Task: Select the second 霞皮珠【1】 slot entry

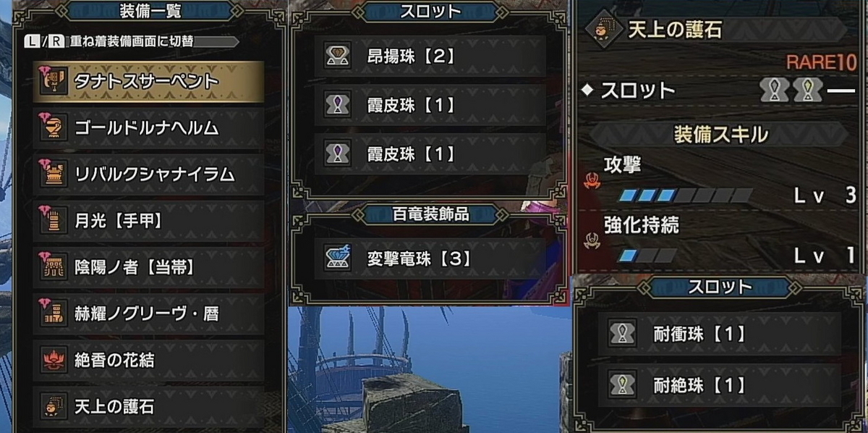Action: (x=430, y=153)
